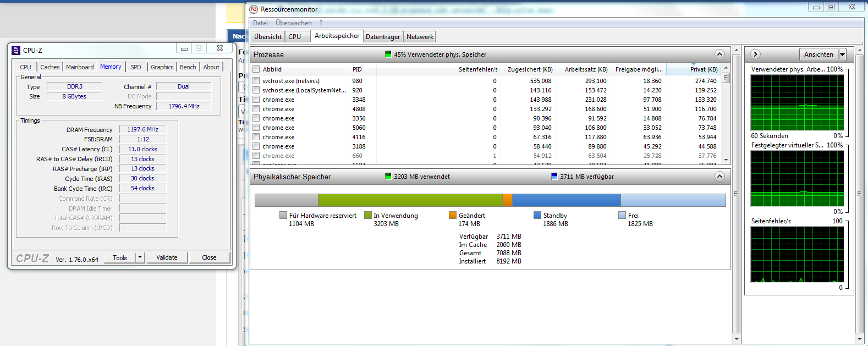Click the Ressourcenmonitor title bar icon

[254, 9]
